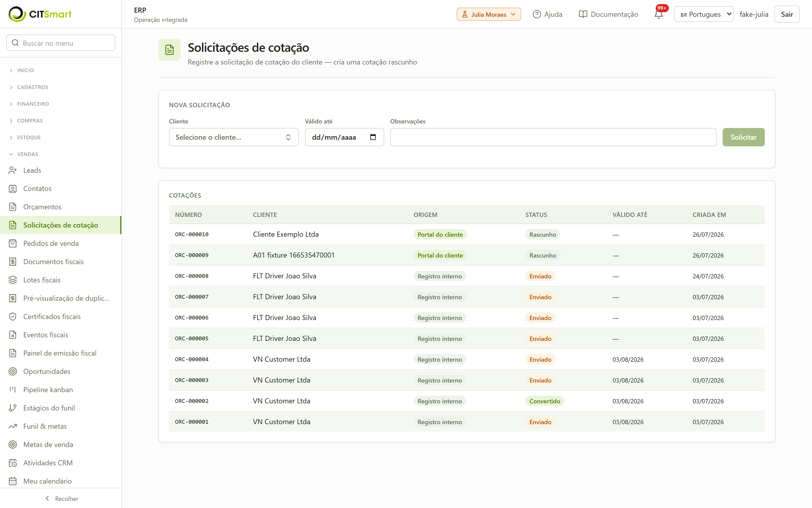Open the notifications bell icon
The image size is (812, 508).
point(658,14)
